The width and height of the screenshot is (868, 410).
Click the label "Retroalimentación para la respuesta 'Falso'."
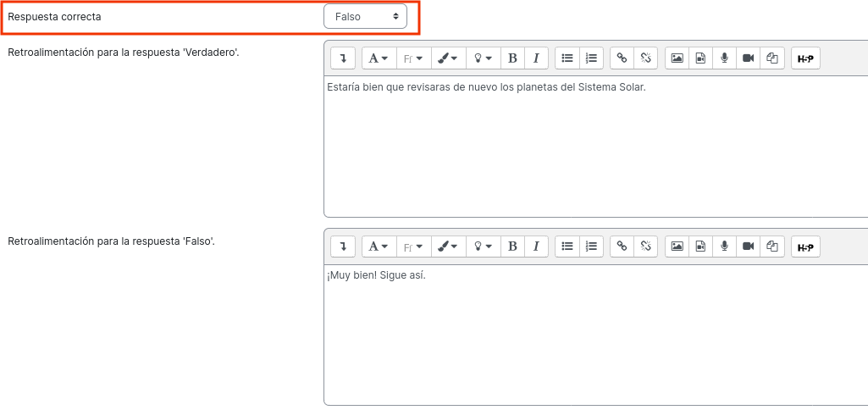(x=111, y=241)
